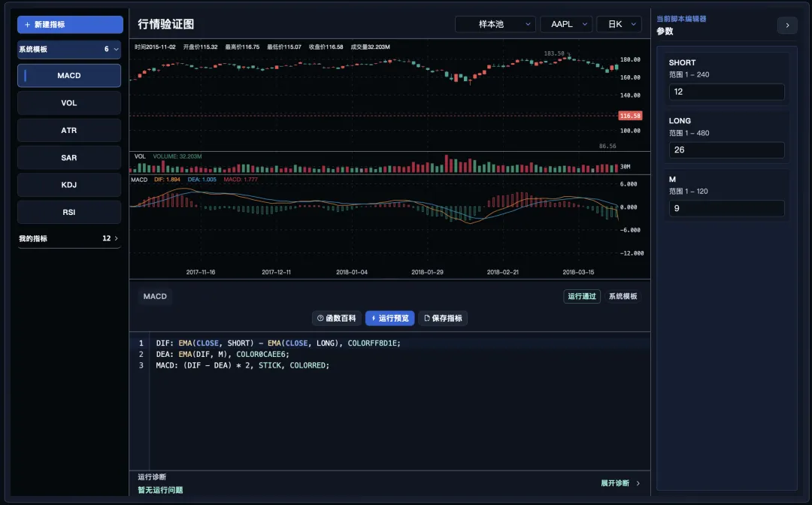
Task: Click the 系统模板 tag in the editor header
Action: [x=623, y=297]
